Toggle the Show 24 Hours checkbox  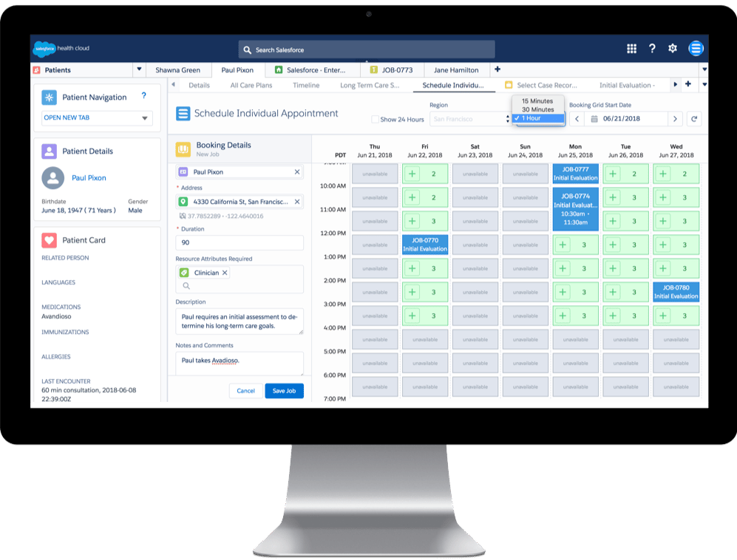tap(375, 119)
